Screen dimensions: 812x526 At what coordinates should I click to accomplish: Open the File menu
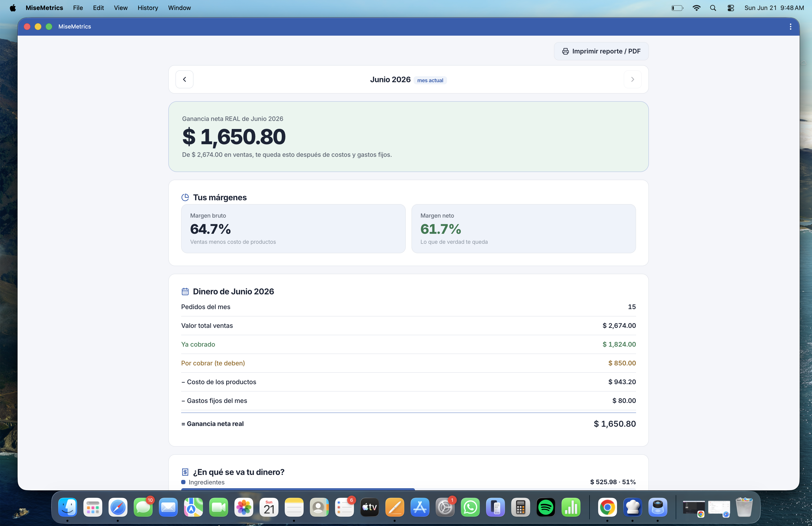78,8
